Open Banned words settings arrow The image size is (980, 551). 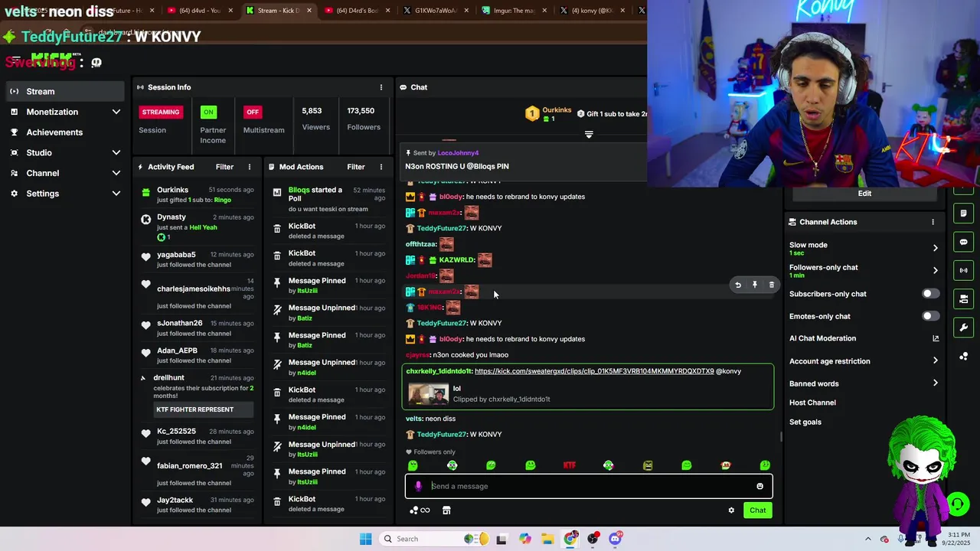[936, 383]
